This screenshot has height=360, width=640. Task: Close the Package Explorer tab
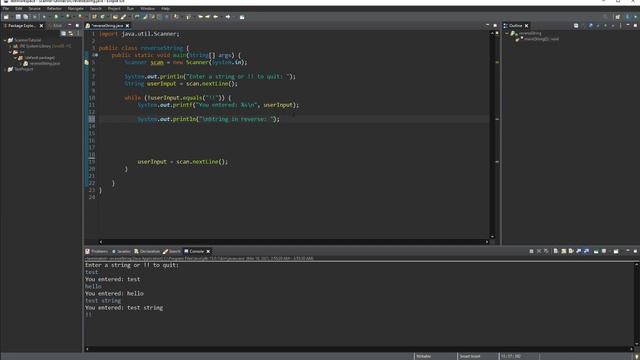pos(41,26)
